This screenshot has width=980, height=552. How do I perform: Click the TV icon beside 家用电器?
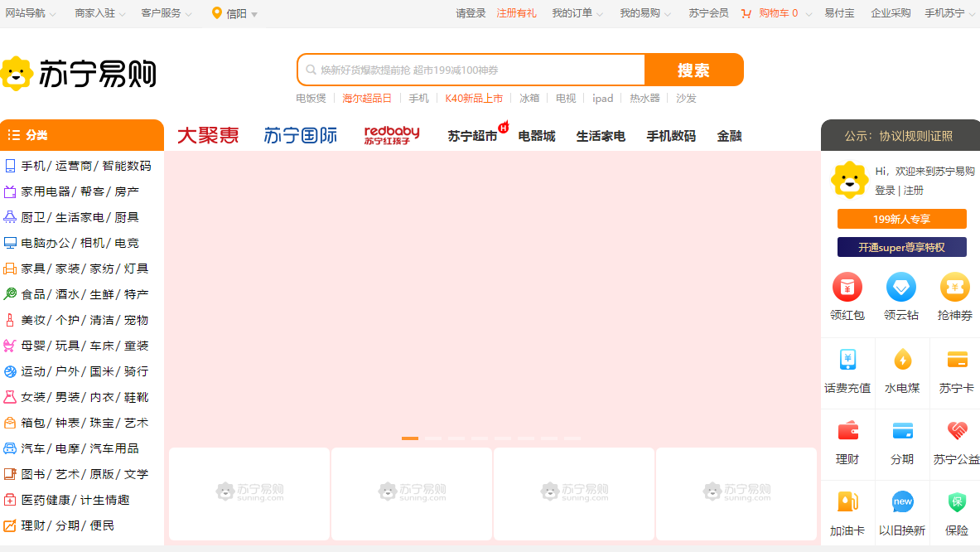pos(10,192)
